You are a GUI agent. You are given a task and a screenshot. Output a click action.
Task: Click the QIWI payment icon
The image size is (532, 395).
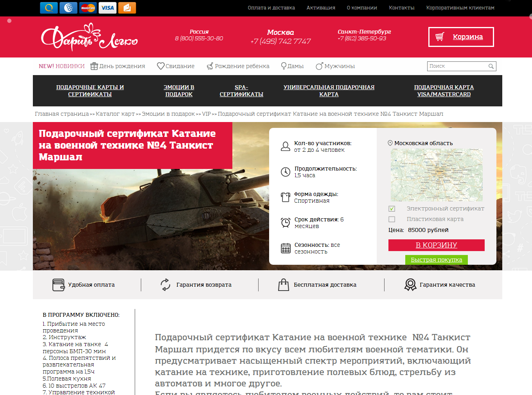(49, 8)
